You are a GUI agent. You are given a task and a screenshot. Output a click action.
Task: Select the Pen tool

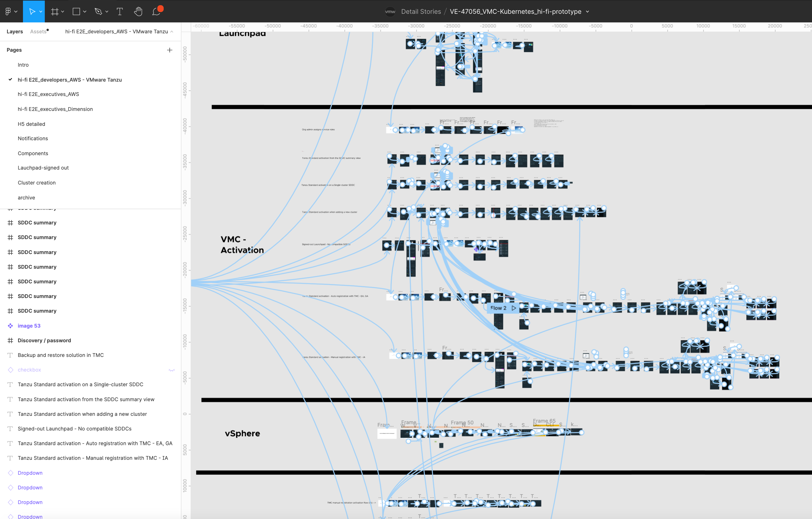click(98, 11)
